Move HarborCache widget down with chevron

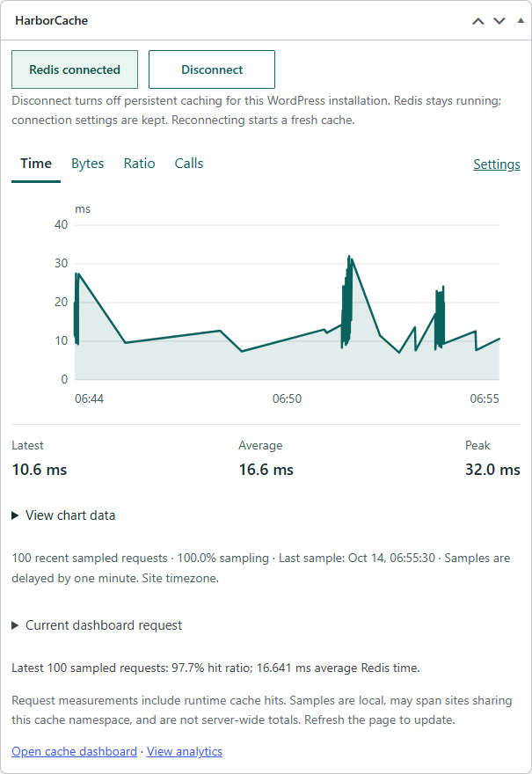coord(499,21)
